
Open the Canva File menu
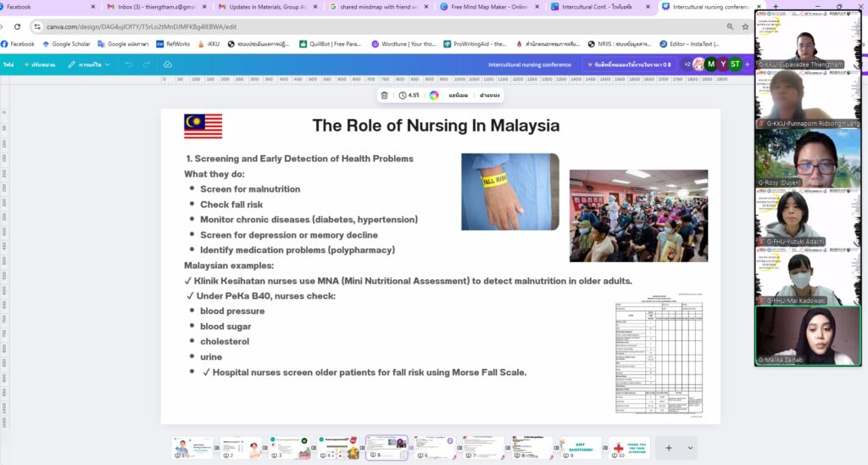click(8, 64)
